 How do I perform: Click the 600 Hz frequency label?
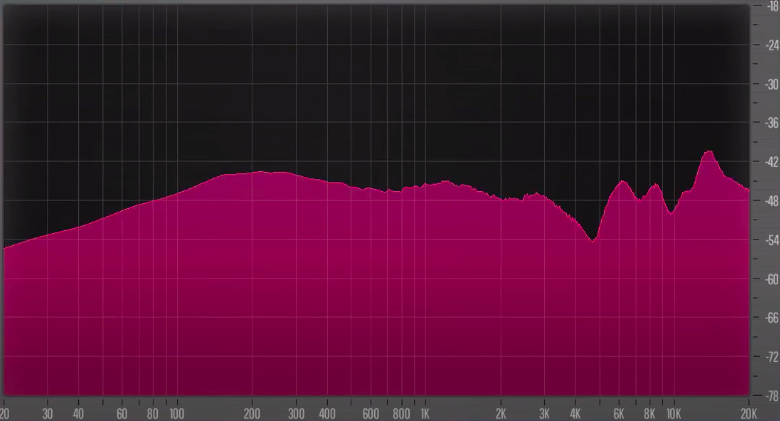point(370,413)
